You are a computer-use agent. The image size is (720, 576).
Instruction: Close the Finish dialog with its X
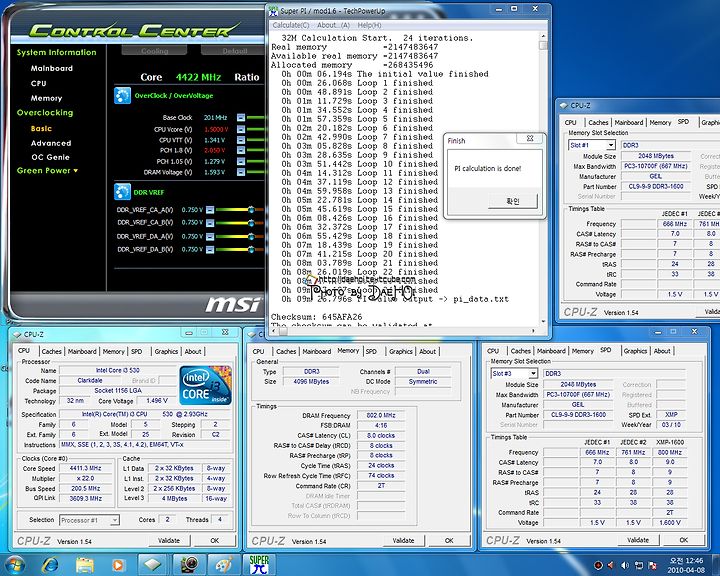(530, 138)
